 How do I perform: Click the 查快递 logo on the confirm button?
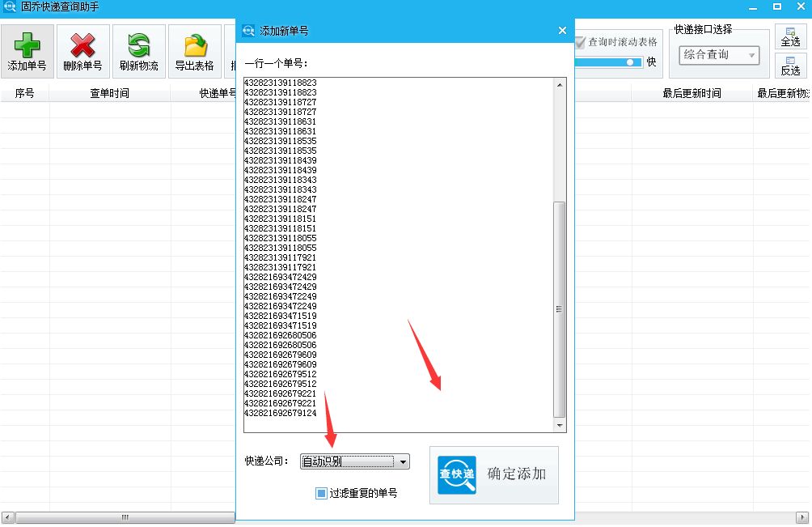click(x=456, y=476)
